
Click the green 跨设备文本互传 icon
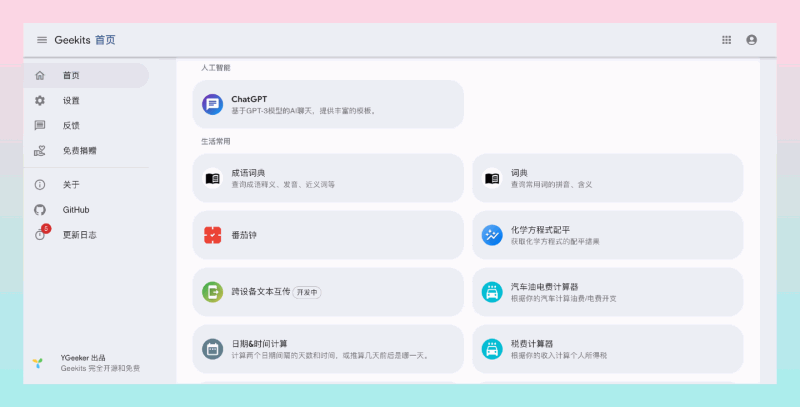coord(212,292)
